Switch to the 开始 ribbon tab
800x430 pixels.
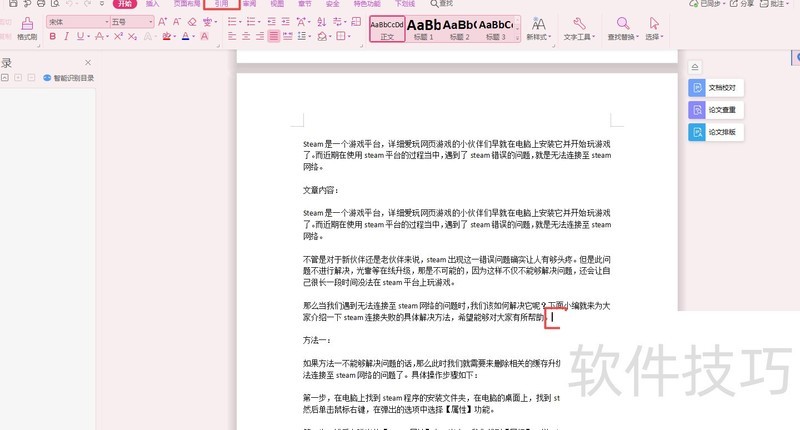[x=125, y=4]
